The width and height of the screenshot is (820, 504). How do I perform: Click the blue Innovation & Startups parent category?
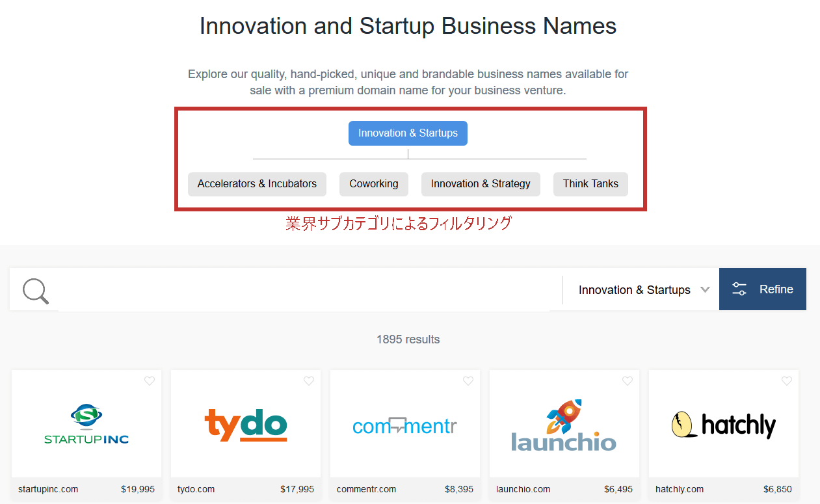click(408, 133)
